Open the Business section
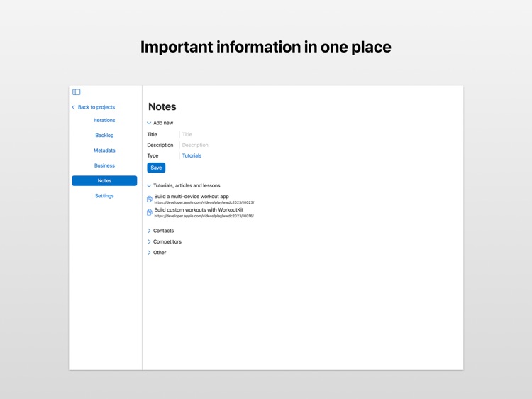 104,165
